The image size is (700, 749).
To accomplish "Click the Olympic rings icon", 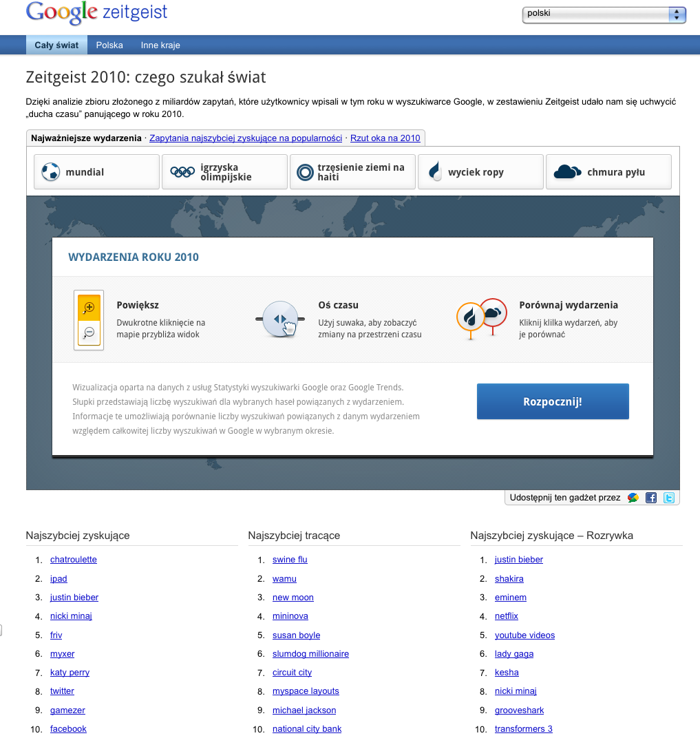I will point(182,172).
